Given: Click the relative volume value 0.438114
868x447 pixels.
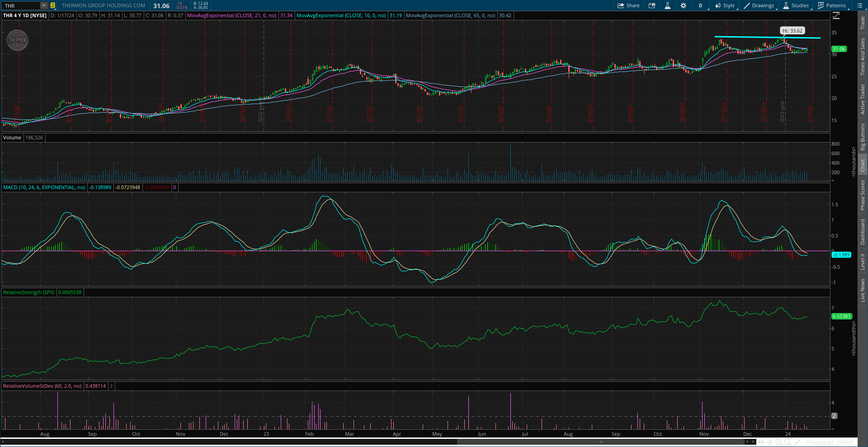Looking at the screenshot, I should (96, 386).
